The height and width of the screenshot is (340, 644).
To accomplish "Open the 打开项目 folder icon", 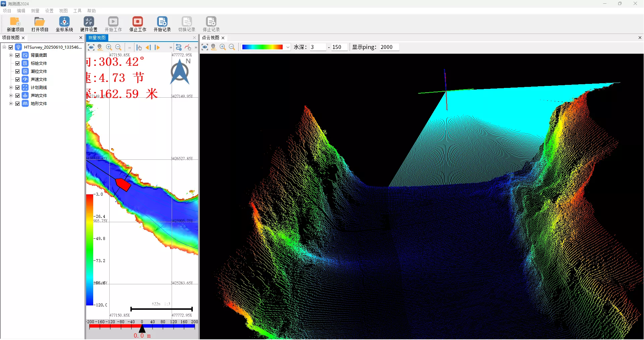I will click(40, 21).
